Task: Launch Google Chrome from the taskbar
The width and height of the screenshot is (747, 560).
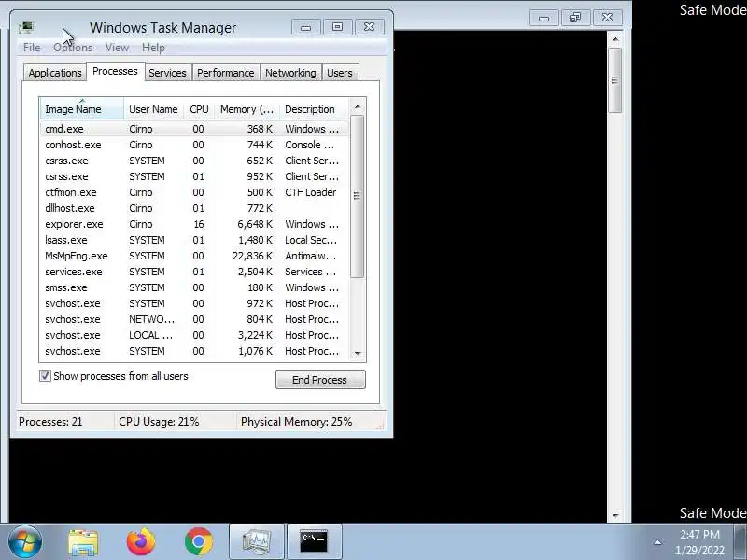Action: click(199, 541)
